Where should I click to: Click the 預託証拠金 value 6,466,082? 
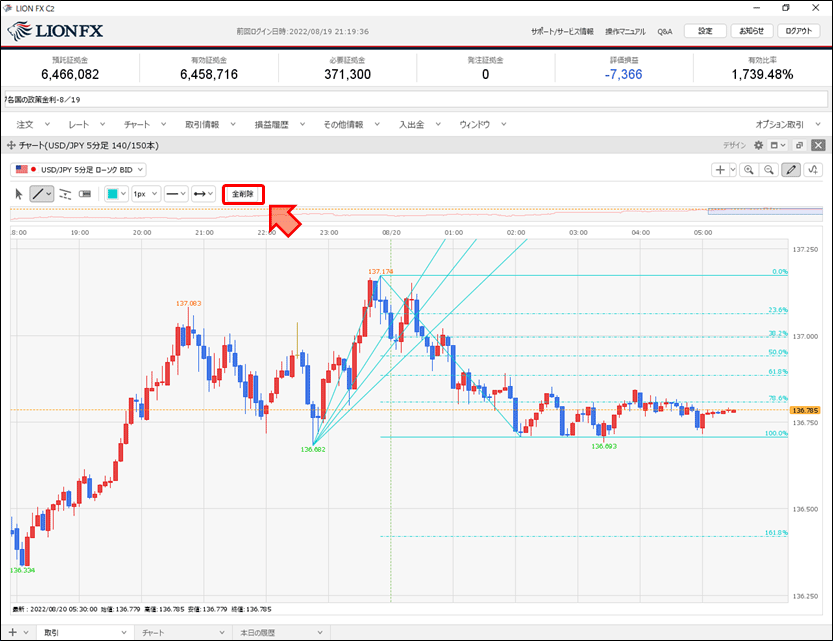pos(70,74)
